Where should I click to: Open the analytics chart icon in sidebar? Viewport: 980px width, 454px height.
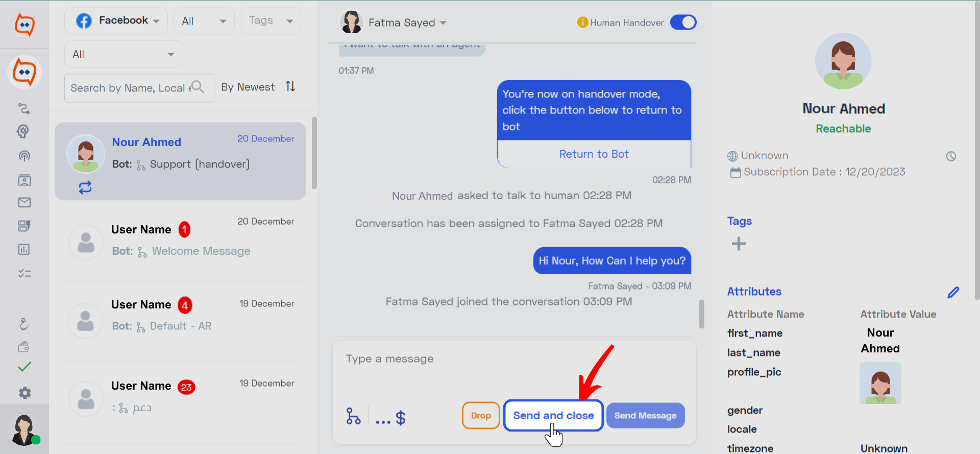point(24,249)
